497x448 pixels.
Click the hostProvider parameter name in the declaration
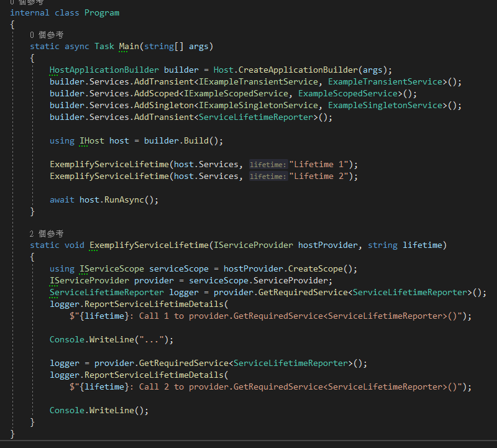point(328,245)
